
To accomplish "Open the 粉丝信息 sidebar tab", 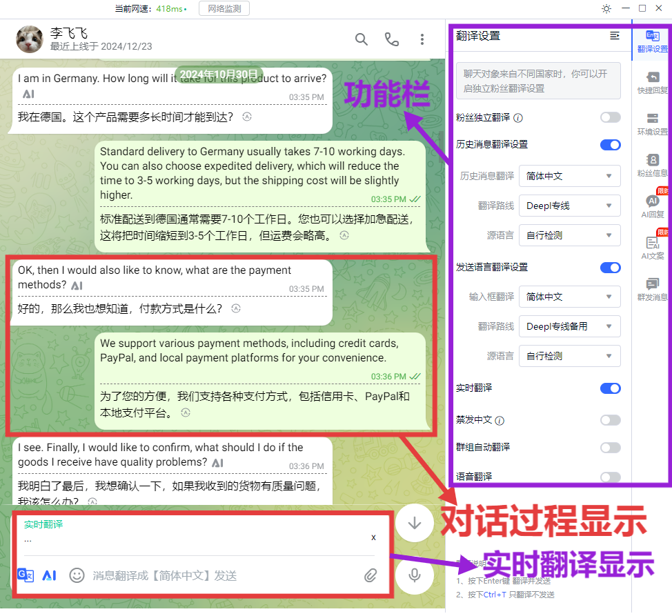I will pos(652,166).
